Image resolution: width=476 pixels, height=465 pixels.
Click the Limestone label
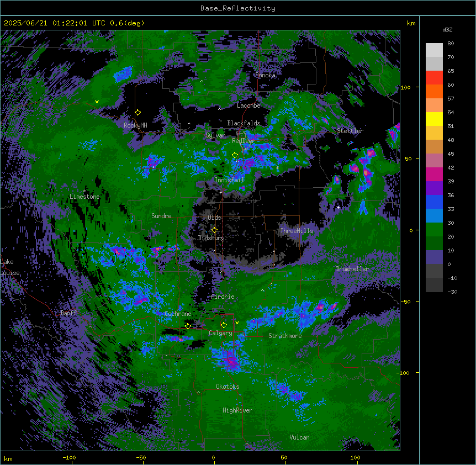[x=84, y=197]
